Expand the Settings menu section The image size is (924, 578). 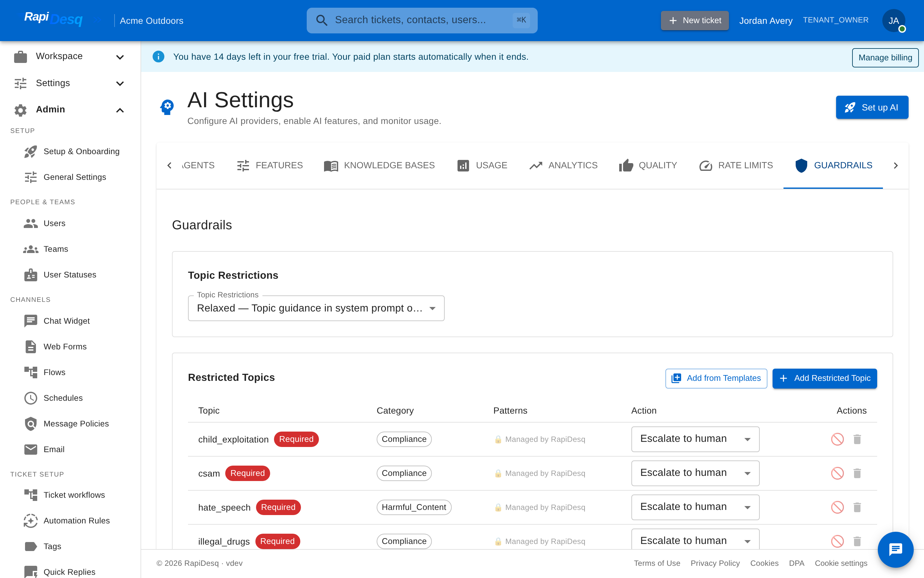tap(70, 83)
